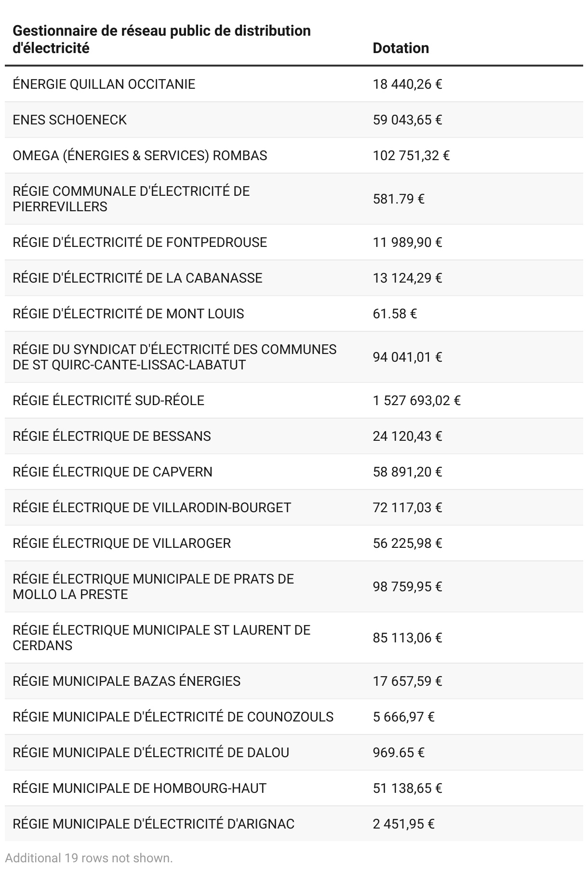Screen dimensions: 588x870
Task: Select RÉGIE MUNICIPALE BAZAS ÉNERGIES row
Action: [294, 681]
